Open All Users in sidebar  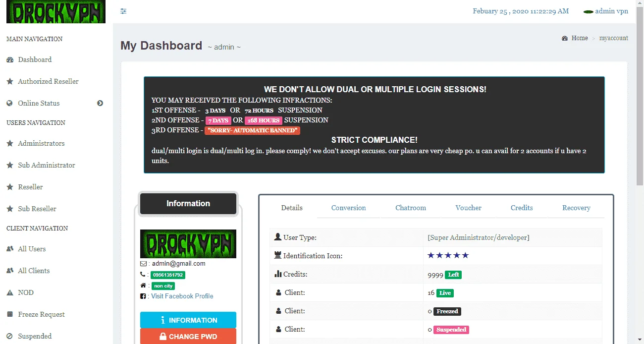32,249
